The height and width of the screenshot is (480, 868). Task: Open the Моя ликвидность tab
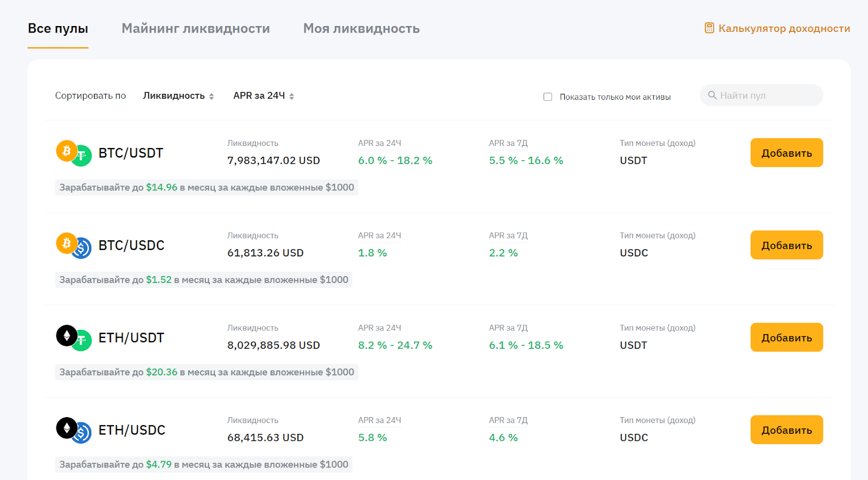coord(361,29)
